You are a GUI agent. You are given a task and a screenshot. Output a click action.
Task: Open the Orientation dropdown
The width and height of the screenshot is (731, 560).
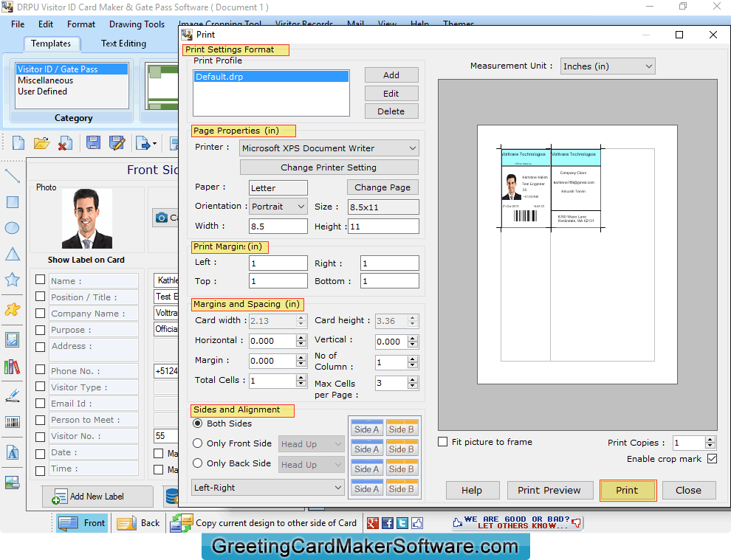pyautogui.click(x=278, y=207)
